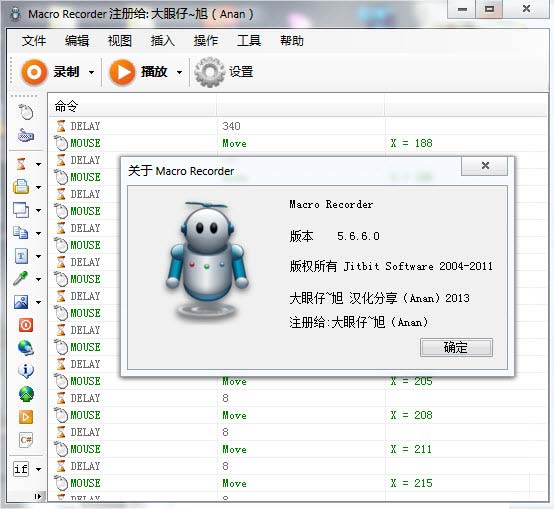Insert C# code via sidebar icon
Screen dimensions: 554x509
coord(26,440)
